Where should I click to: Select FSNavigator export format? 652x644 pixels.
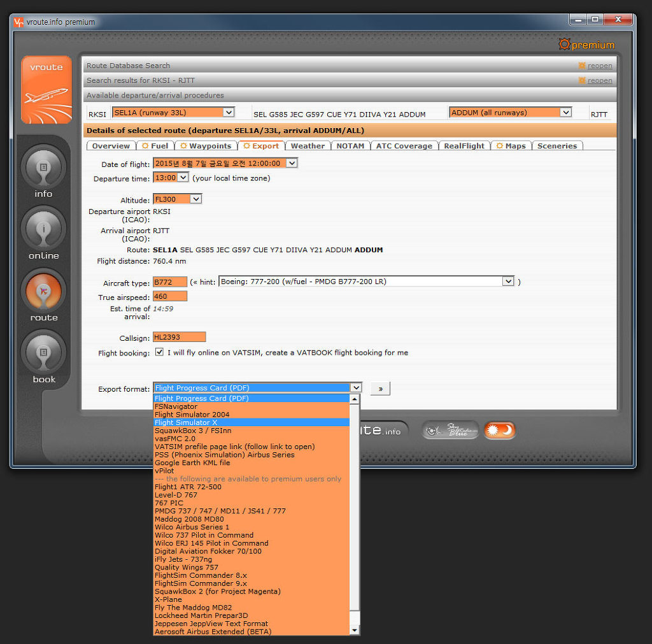tap(251, 406)
